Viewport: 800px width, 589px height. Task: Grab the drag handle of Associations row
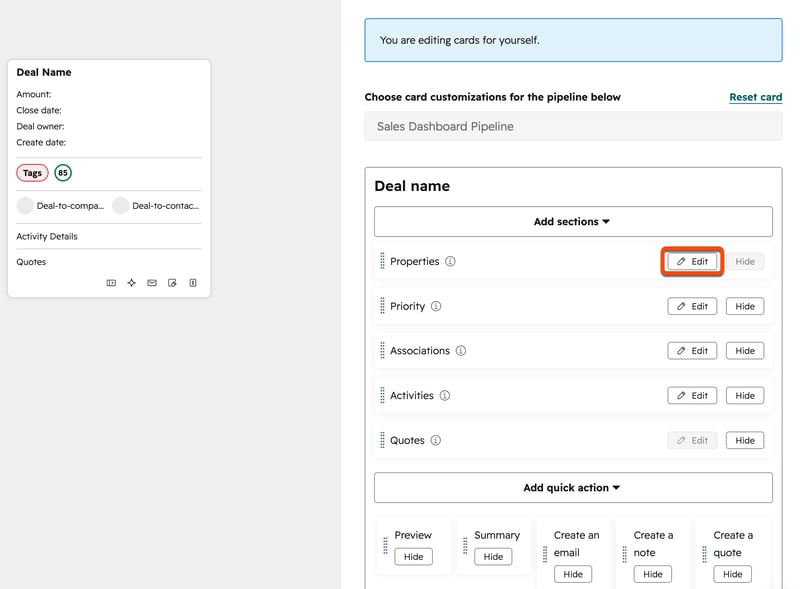coord(382,350)
